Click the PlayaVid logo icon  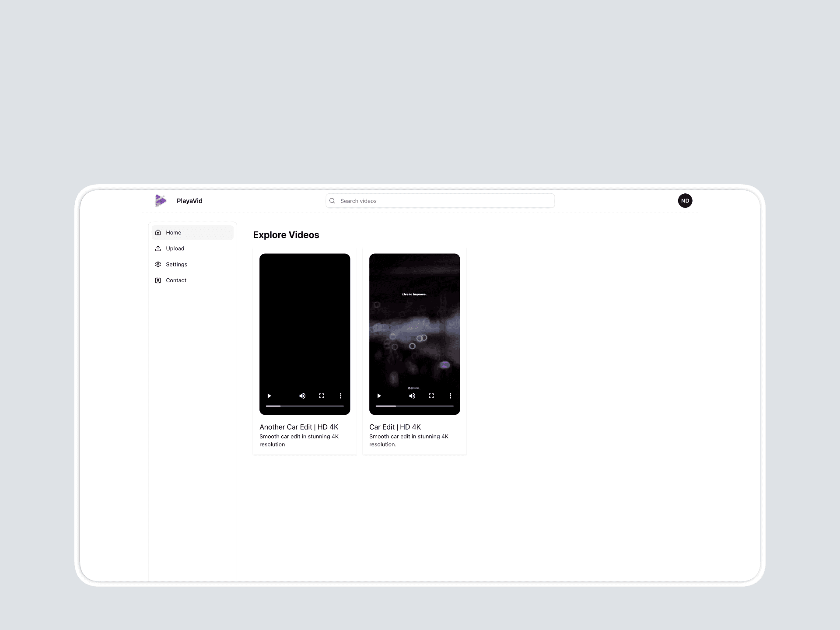tap(161, 201)
